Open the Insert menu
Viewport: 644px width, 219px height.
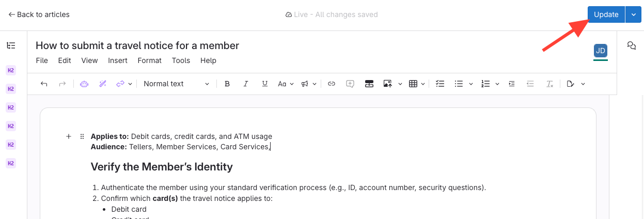pos(118,60)
